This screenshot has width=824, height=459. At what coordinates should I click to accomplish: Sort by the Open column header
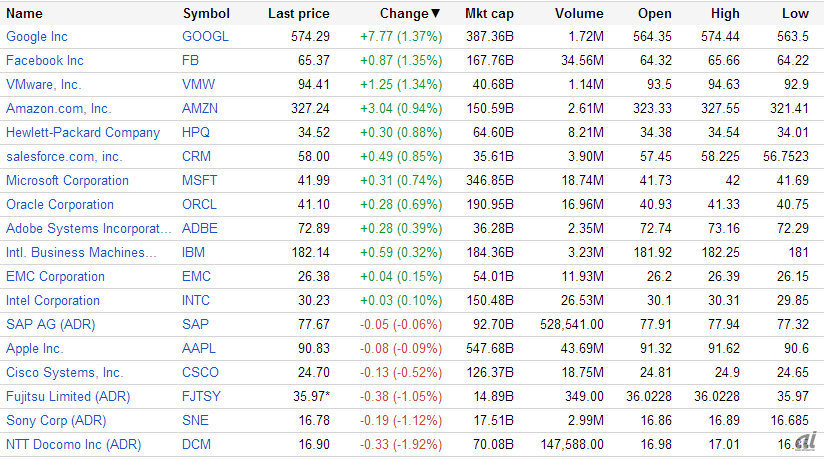point(655,14)
